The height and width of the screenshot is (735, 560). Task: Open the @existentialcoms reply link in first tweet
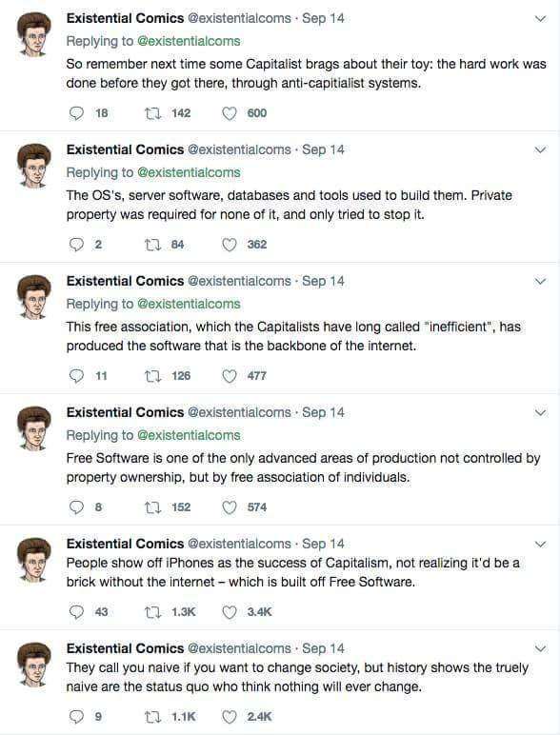pos(189,41)
